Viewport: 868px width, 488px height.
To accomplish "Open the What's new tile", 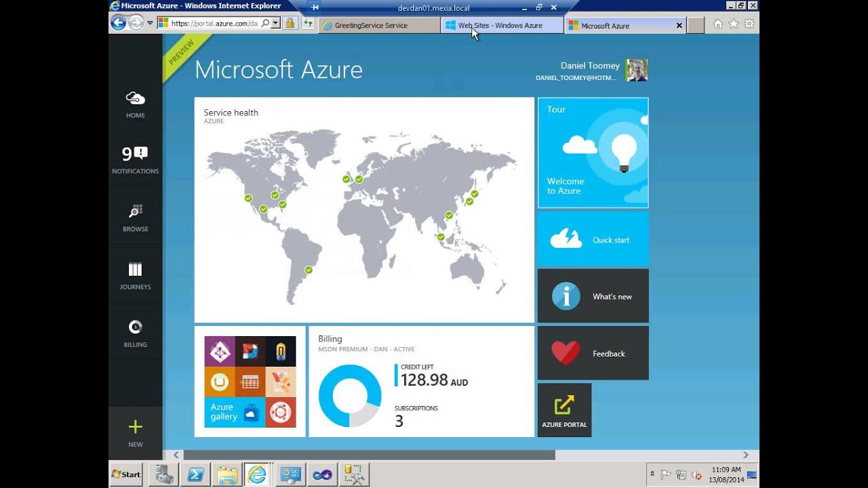I will coord(593,296).
